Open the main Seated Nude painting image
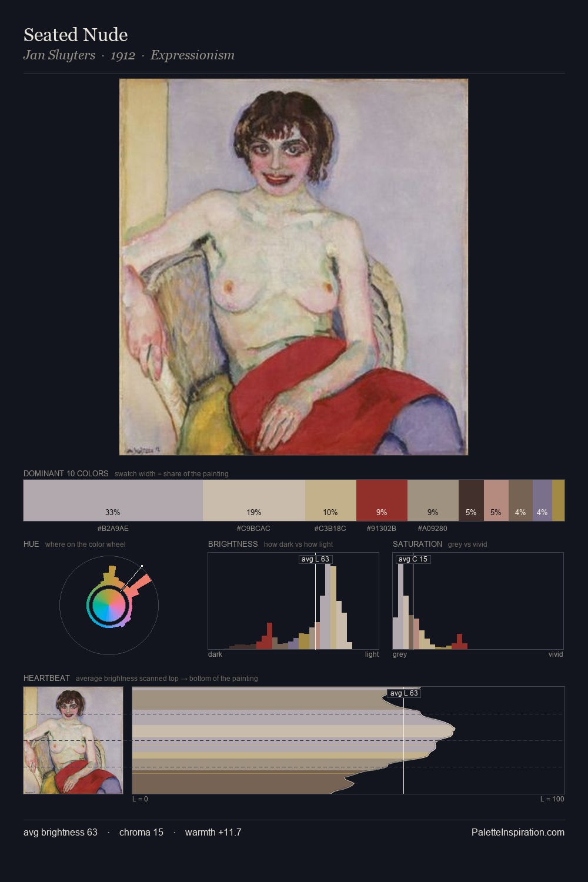Screen dimensions: 588x882 [293, 267]
